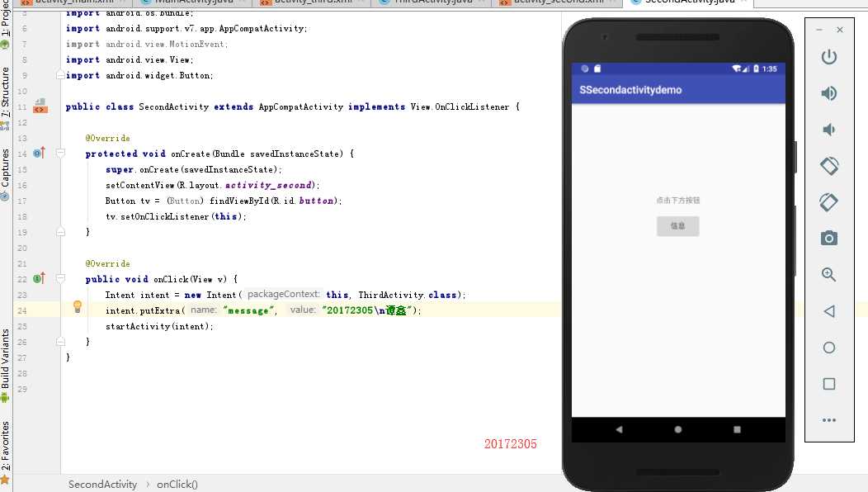Click the emulator Volume Up icon
Viewport: 868px width, 492px height.
coord(828,93)
